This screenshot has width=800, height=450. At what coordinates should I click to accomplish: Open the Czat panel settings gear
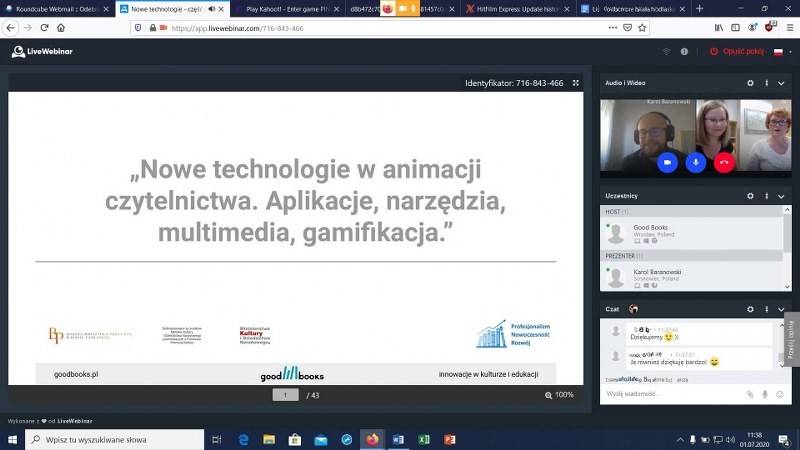point(750,308)
